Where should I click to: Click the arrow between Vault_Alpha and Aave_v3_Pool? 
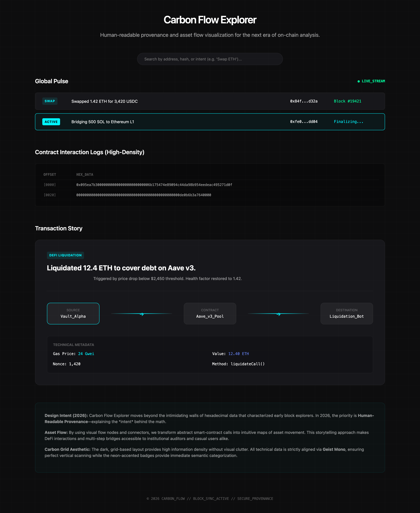point(142,314)
